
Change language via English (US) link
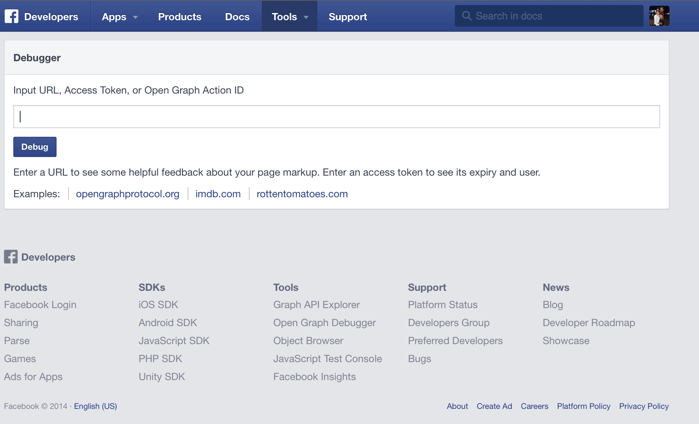click(95, 406)
